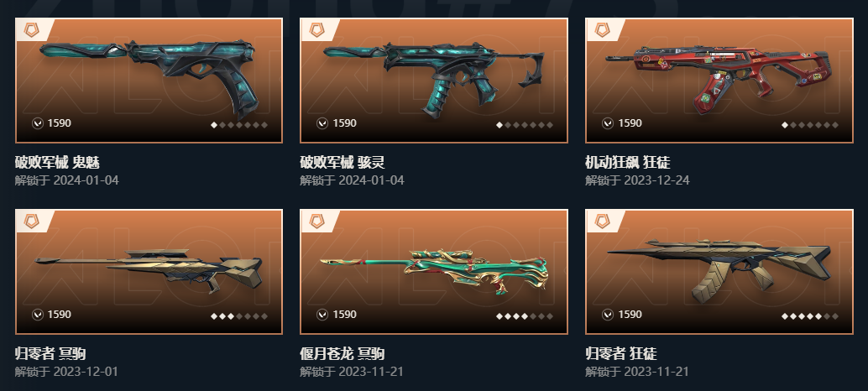Image resolution: width=868 pixels, height=391 pixels.
Task: Open the 归零者 冥驹 title link
Action: pos(50,353)
